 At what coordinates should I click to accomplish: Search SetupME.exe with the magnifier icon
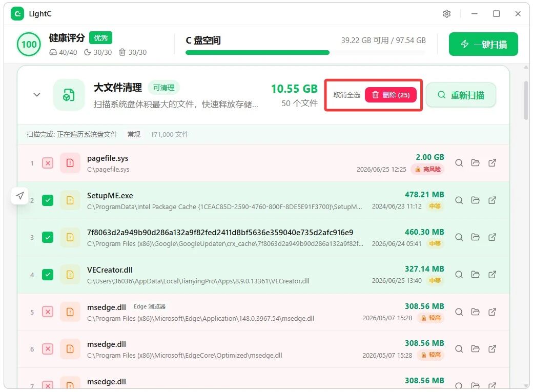459,200
